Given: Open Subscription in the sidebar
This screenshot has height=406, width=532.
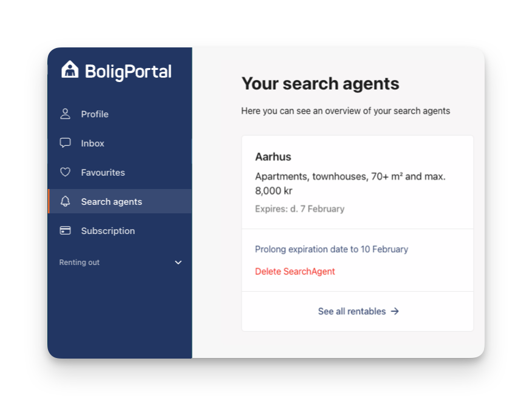Looking at the screenshot, I should click(120, 231).
